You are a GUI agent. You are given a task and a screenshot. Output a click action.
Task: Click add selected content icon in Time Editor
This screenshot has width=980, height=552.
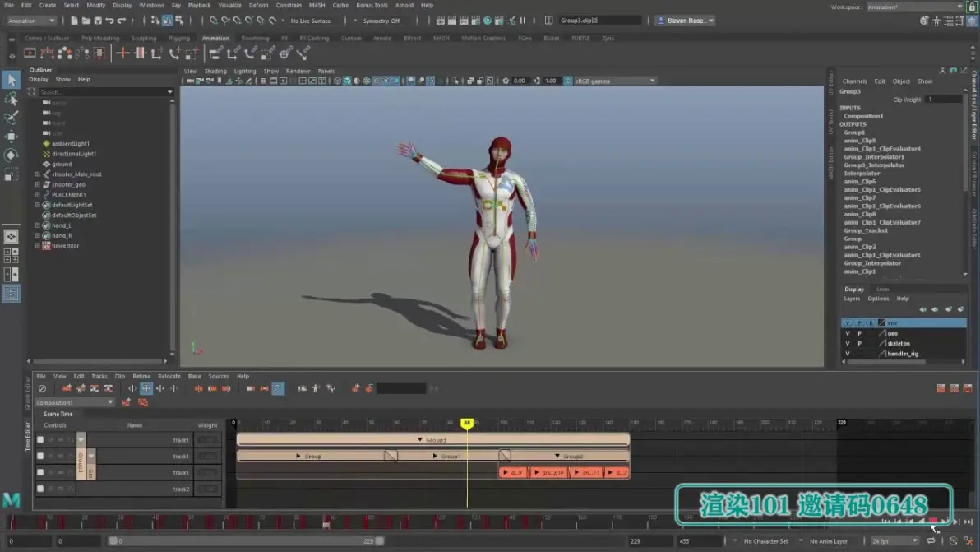coord(67,389)
